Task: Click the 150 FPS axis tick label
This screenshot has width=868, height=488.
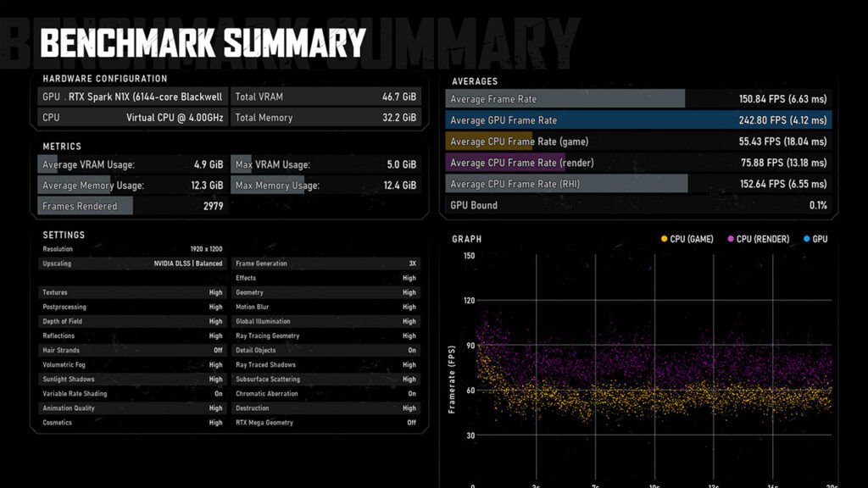Action: tap(470, 256)
